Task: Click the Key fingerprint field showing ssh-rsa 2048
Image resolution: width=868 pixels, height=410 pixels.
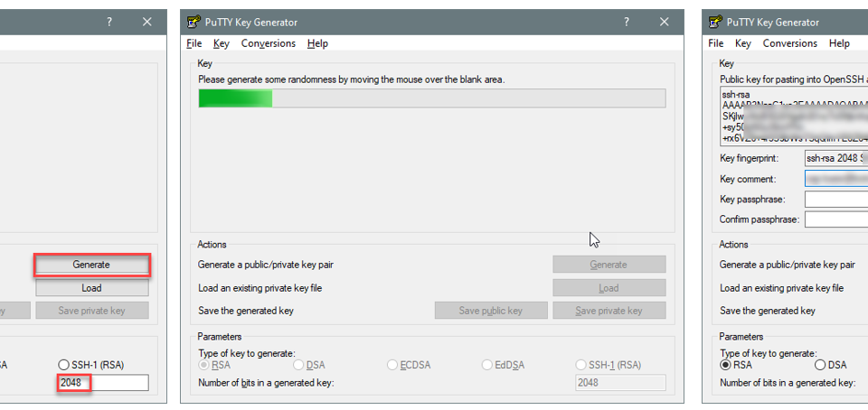Action: (835, 159)
